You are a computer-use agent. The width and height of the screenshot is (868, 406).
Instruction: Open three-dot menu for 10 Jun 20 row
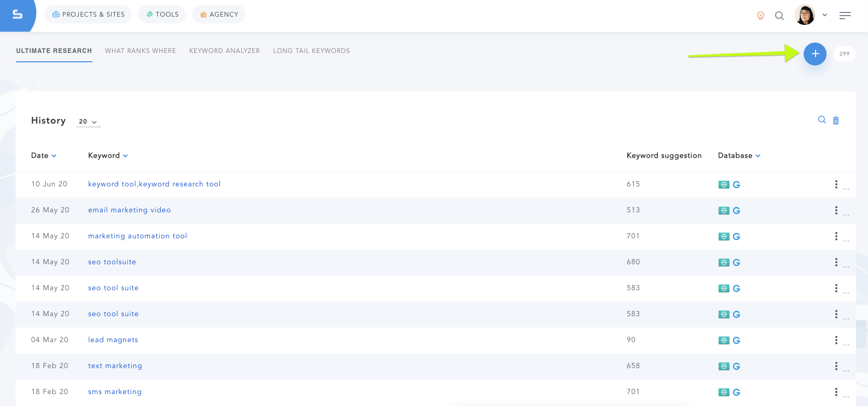[x=836, y=184]
